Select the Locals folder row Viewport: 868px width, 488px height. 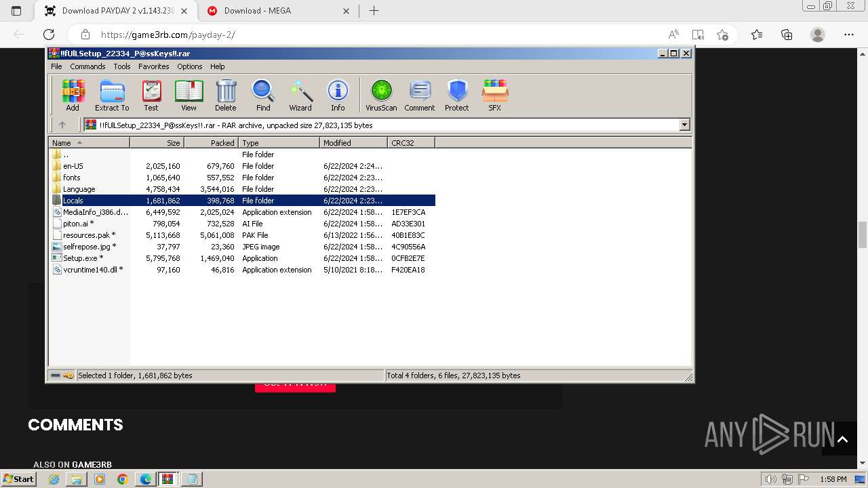click(243, 201)
